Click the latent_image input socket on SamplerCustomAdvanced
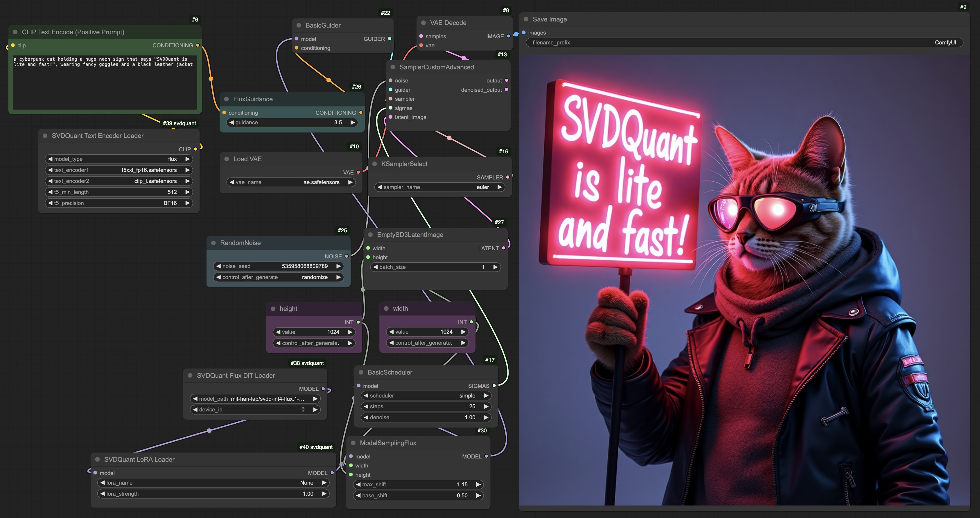The height and width of the screenshot is (518, 980). tap(390, 117)
